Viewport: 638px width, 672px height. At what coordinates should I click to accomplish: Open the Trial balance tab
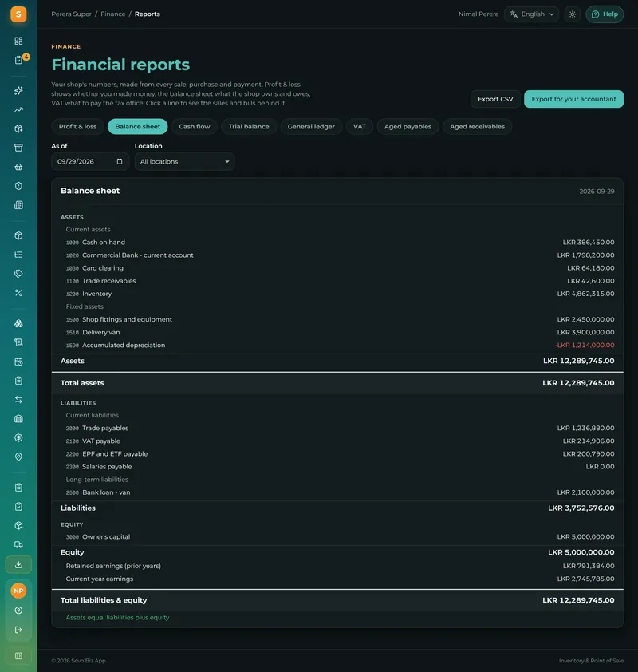[x=249, y=126]
